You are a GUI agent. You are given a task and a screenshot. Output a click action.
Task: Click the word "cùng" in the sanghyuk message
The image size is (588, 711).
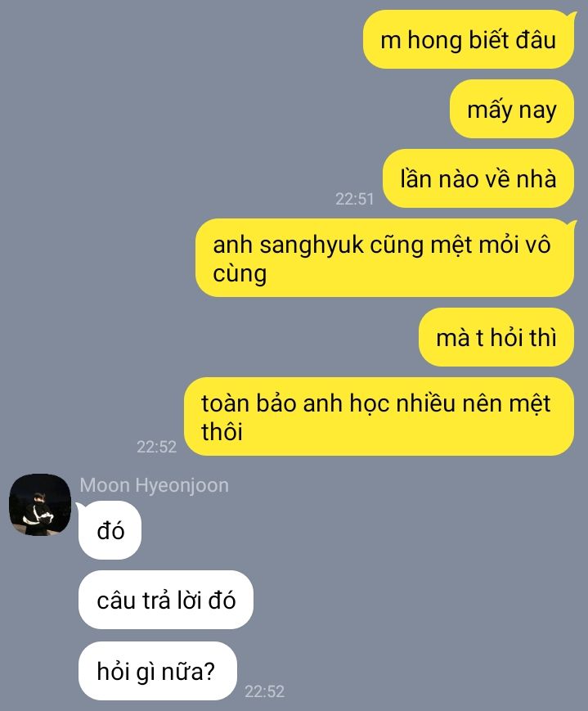coord(240,274)
